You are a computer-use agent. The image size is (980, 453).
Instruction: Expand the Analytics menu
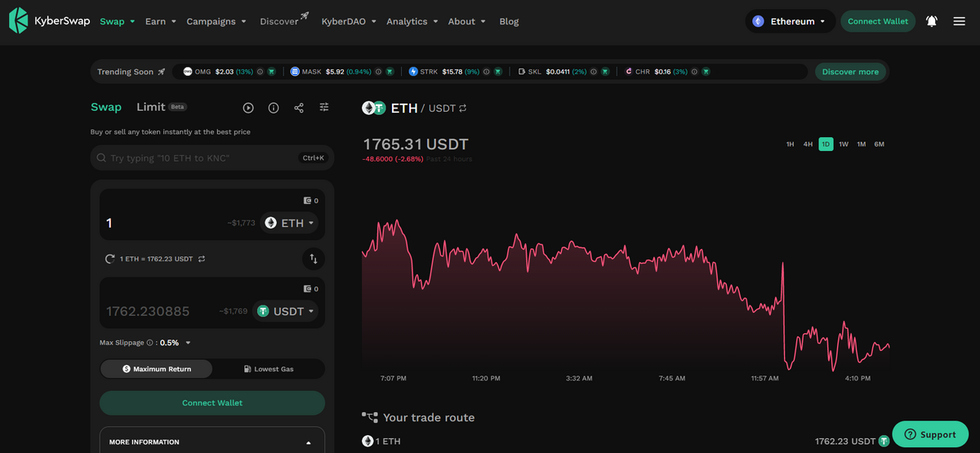pos(412,21)
